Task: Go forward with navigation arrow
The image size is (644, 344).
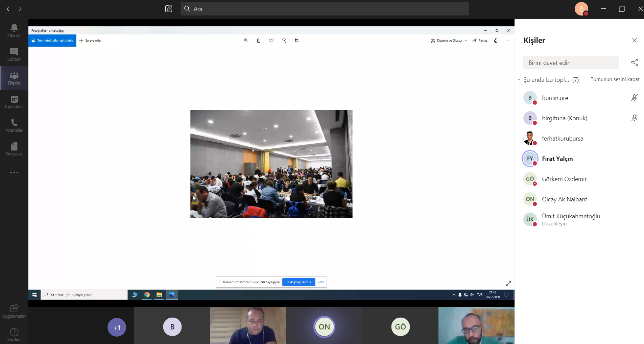Action: tap(20, 9)
